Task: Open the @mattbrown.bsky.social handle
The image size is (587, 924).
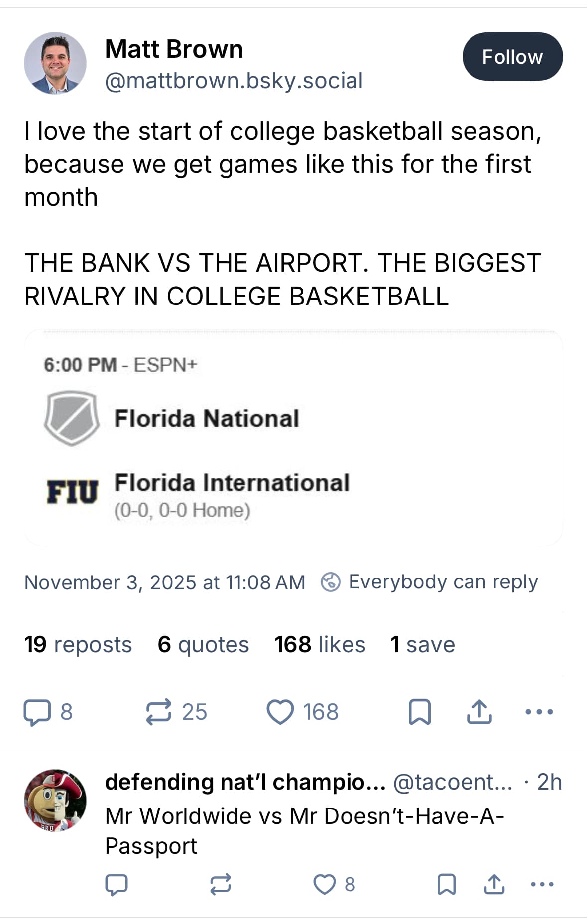Action: tap(234, 81)
